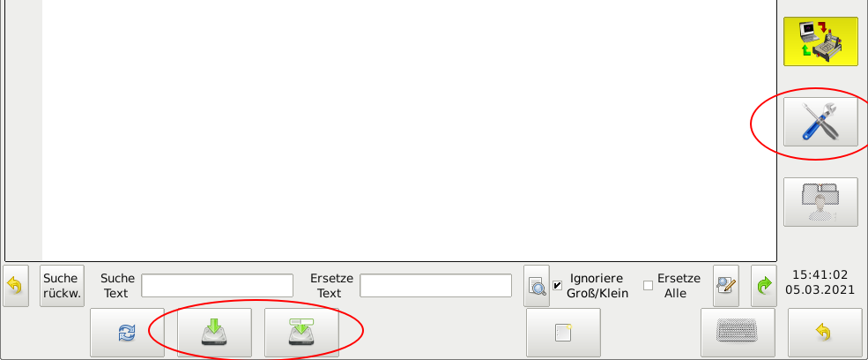Show the on-screen keyboard

(x=738, y=333)
